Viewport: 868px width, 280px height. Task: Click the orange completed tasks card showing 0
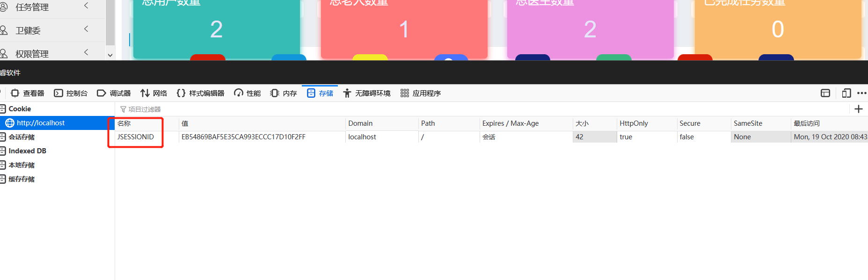(778, 29)
